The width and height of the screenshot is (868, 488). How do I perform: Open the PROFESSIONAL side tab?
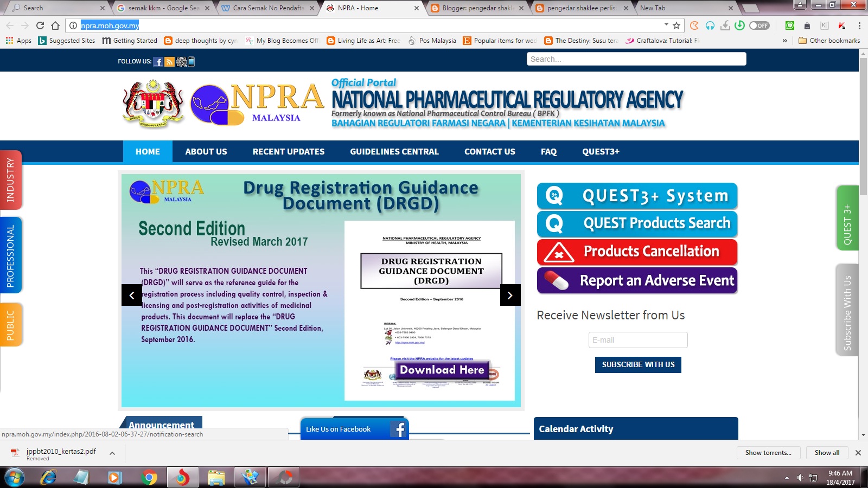click(10, 255)
